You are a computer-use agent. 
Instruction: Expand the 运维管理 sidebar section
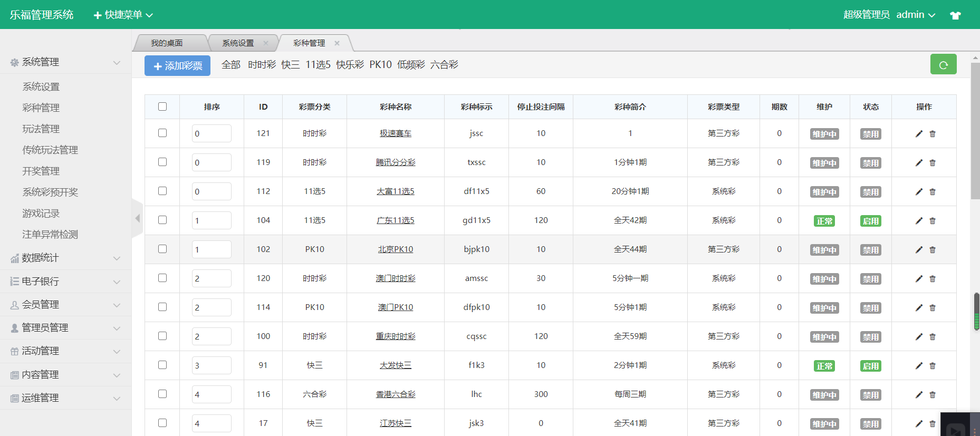[x=65, y=398]
